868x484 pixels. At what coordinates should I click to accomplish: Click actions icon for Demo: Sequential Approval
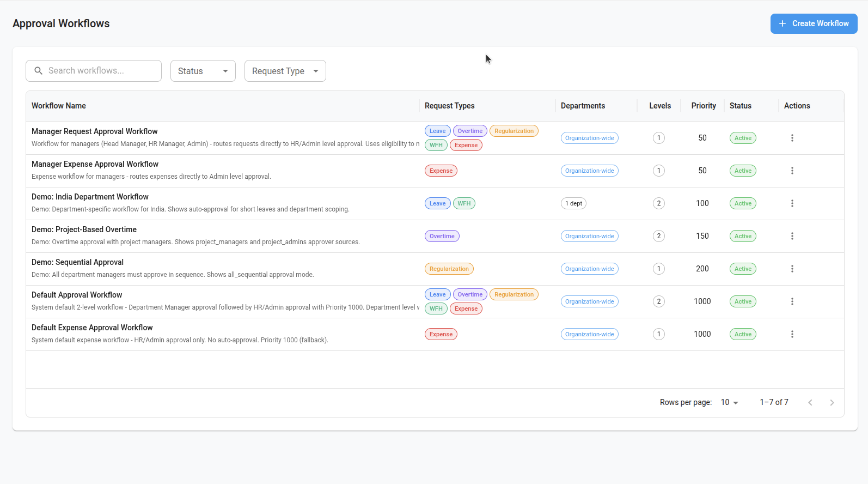tap(792, 269)
